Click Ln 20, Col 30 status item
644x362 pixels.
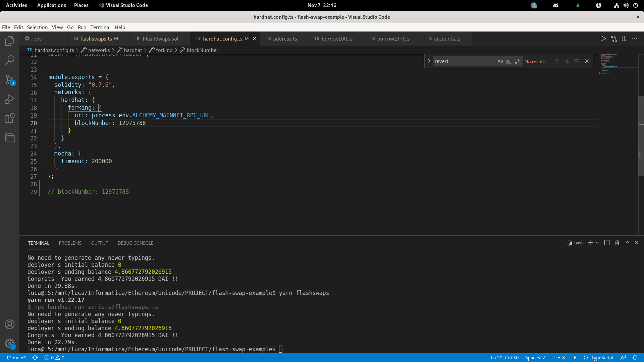pyautogui.click(x=504, y=358)
